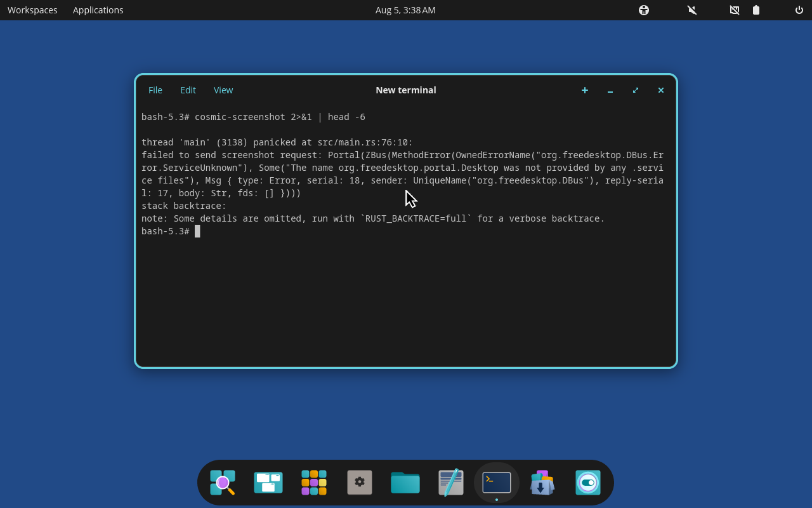The width and height of the screenshot is (812, 508).
Task: Open COSMIC Store icon in dock
Action: 542,483
